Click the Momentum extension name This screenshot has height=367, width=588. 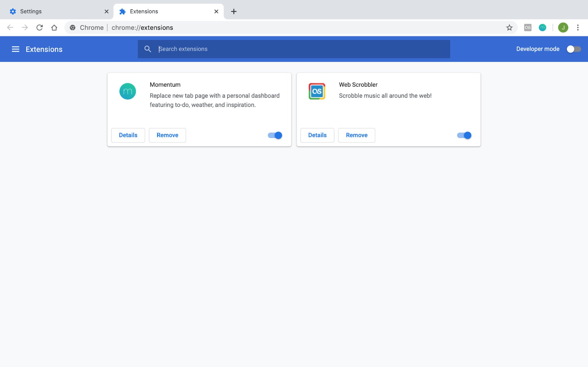[165, 85]
